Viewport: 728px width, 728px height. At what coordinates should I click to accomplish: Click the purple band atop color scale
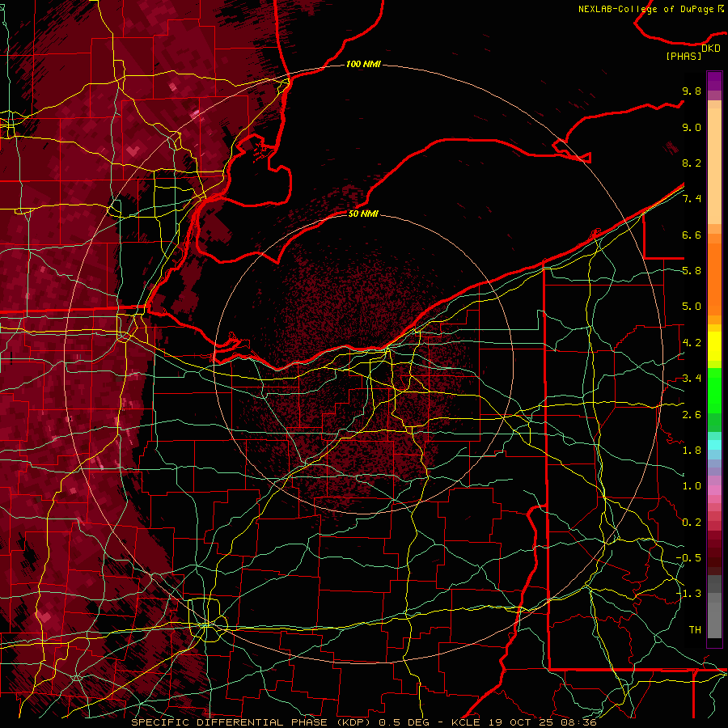tap(714, 81)
